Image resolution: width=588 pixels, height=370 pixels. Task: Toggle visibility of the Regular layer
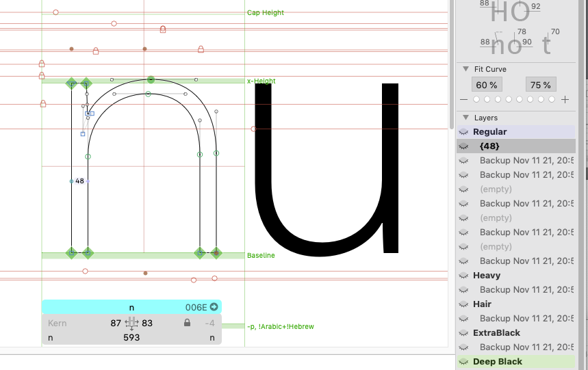point(463,132)
